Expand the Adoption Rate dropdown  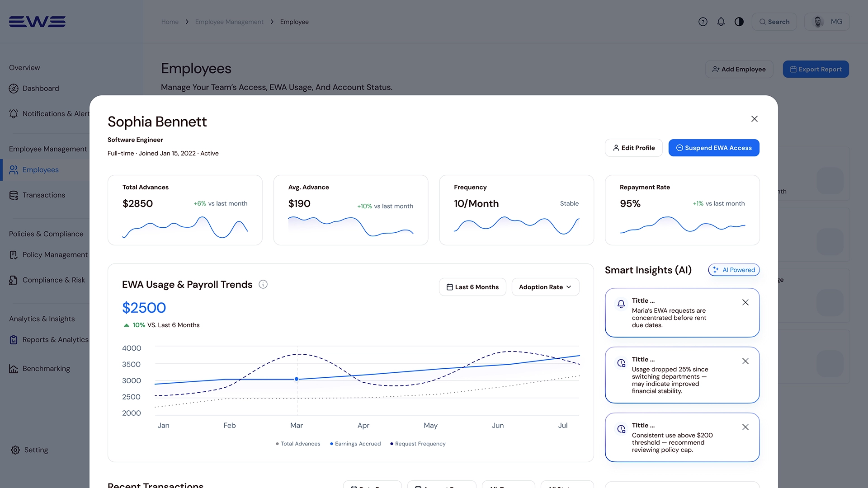click(545, 287)
